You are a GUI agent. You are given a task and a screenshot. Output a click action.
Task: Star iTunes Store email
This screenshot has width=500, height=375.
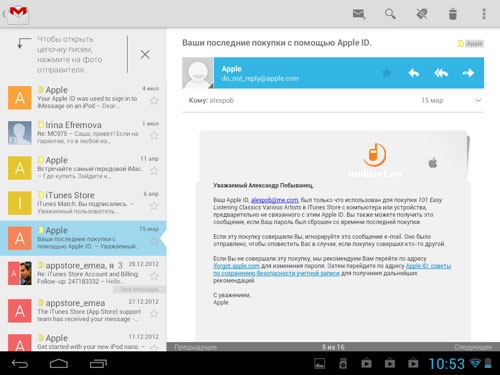point(154,206)
